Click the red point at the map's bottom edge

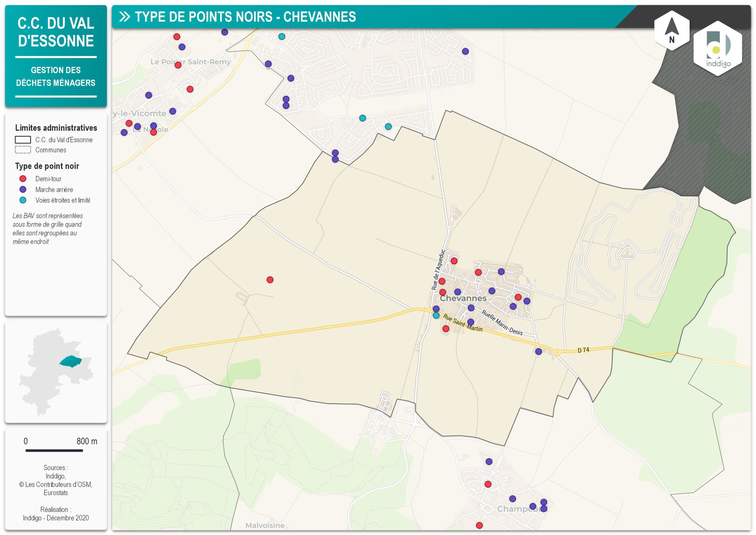click(x=479, y=525)
